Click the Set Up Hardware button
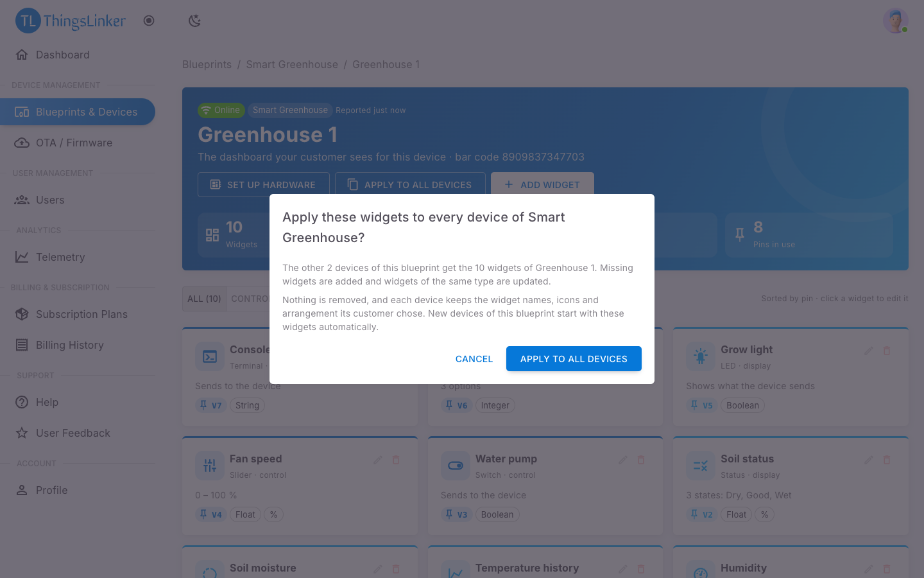924x578 pixels. (x=264, y=184)
